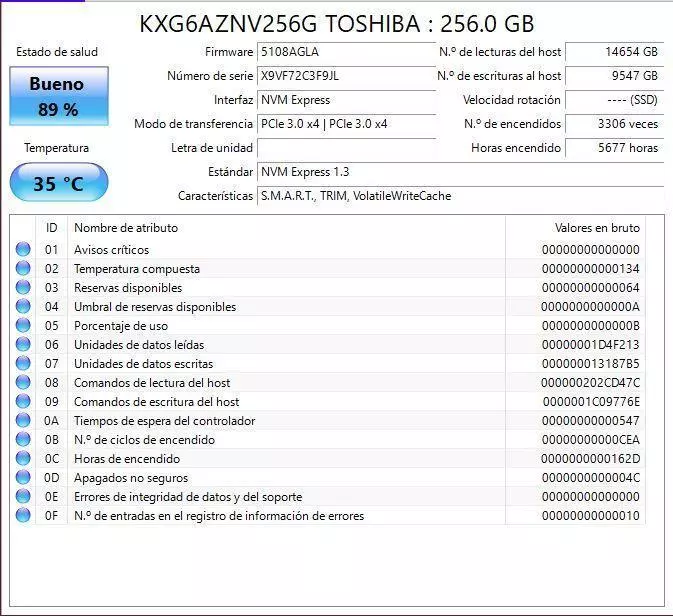Screen dimensions: 673x616
Task: Click the status orb for registro de información de errores
Action: tap(23, 515)
